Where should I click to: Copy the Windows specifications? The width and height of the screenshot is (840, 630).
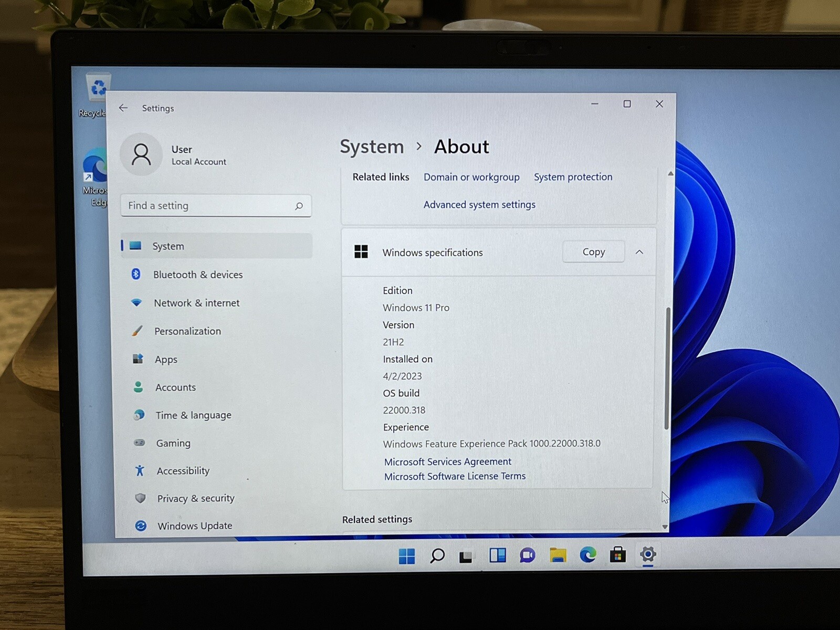coord(594,252)
